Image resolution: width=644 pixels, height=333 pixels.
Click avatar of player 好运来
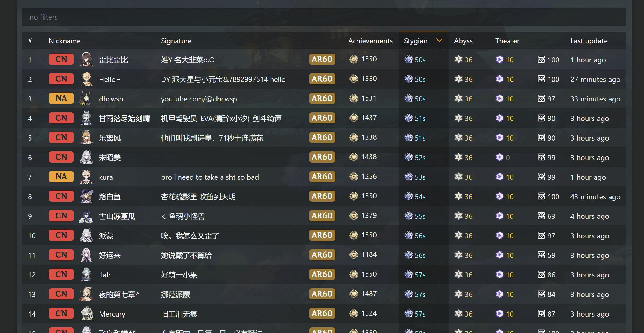pos(86,255)
